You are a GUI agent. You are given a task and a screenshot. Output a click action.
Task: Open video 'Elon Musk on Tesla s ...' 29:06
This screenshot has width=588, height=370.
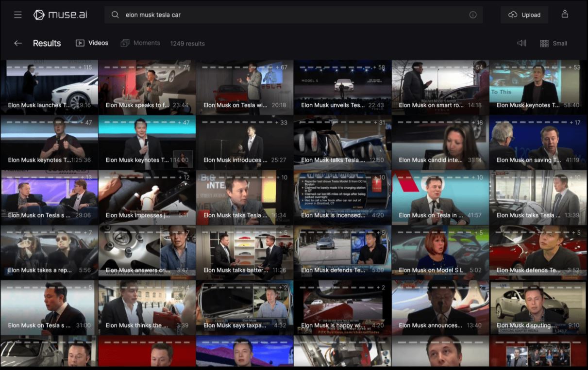pos(49,197)
